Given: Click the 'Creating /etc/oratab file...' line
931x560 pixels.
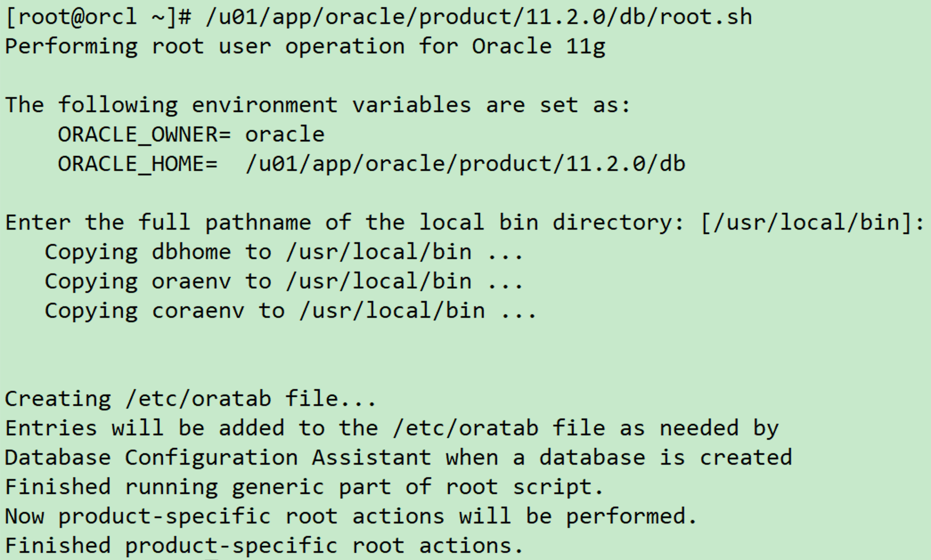Looking at the screenshot, I should (191, 399).
